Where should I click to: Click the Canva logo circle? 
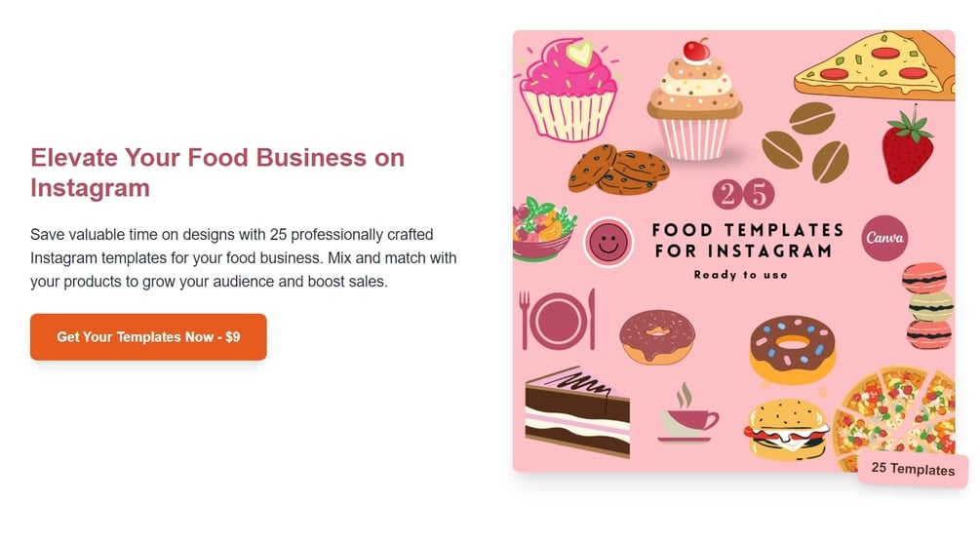click(x=884, y=238)
